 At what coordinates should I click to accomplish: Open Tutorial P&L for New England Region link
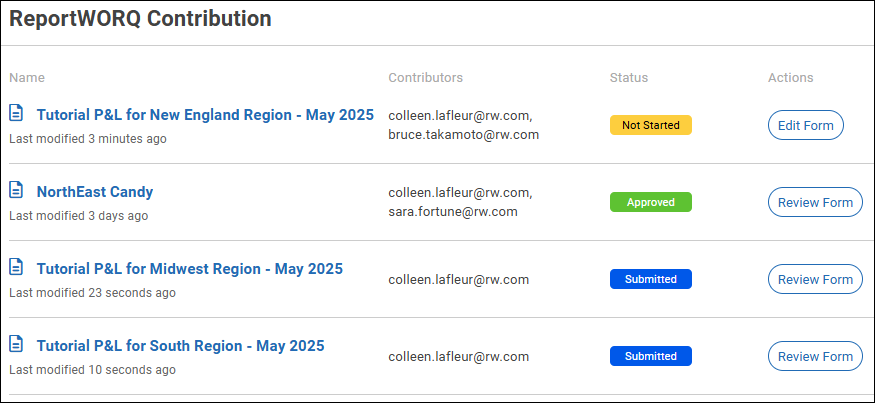click(205, 115)
